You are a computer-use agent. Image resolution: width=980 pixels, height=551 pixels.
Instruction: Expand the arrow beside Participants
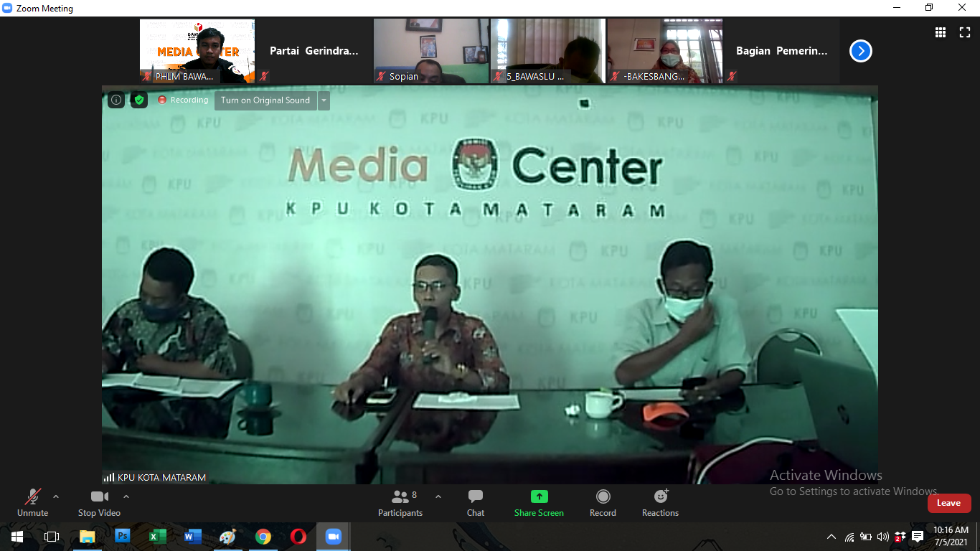click(x=438, y=496)
